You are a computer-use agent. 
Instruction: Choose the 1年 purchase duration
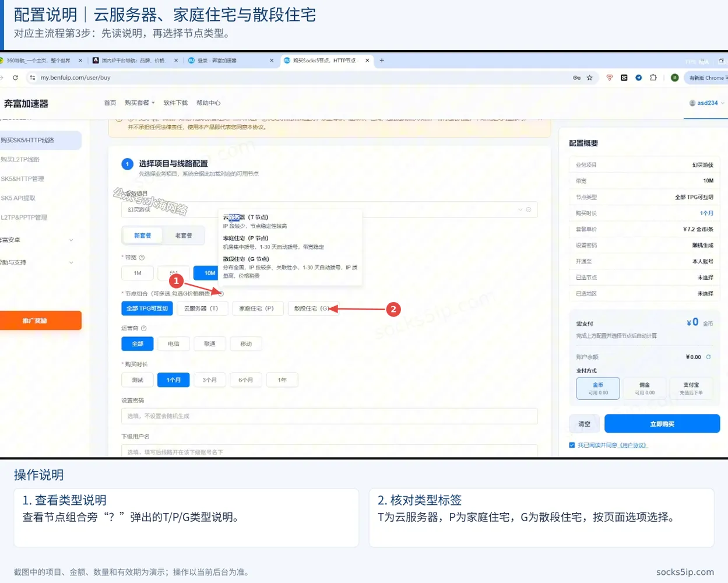(282, 380)
